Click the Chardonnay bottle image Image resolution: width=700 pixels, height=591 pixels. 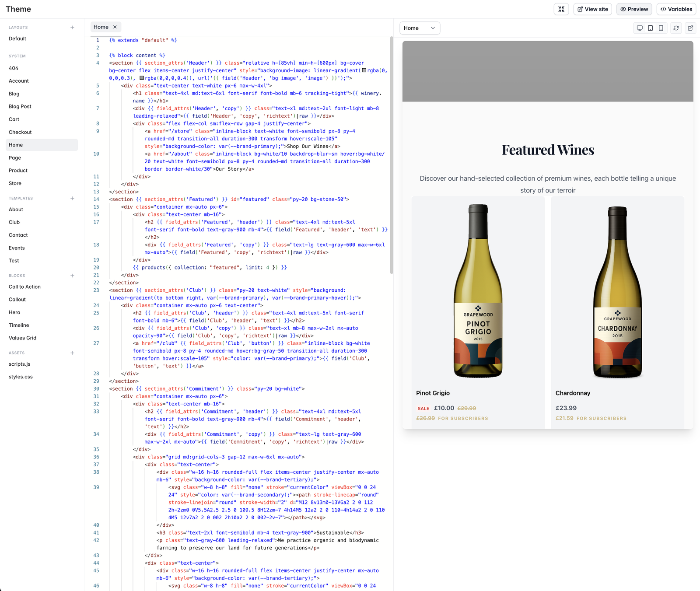[x=617, y=292]
